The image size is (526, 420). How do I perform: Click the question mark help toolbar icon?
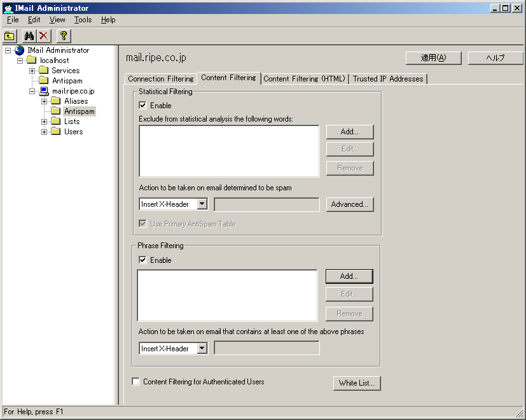point(63,36)
